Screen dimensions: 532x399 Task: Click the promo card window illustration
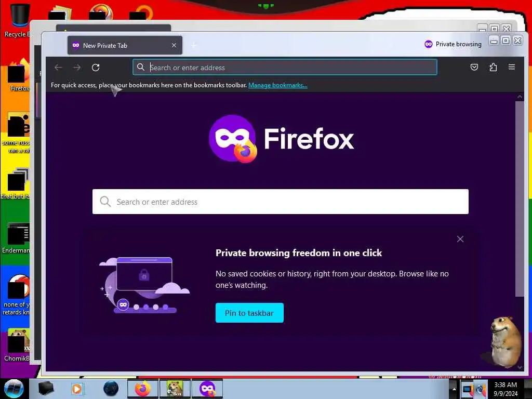point(144,285)
